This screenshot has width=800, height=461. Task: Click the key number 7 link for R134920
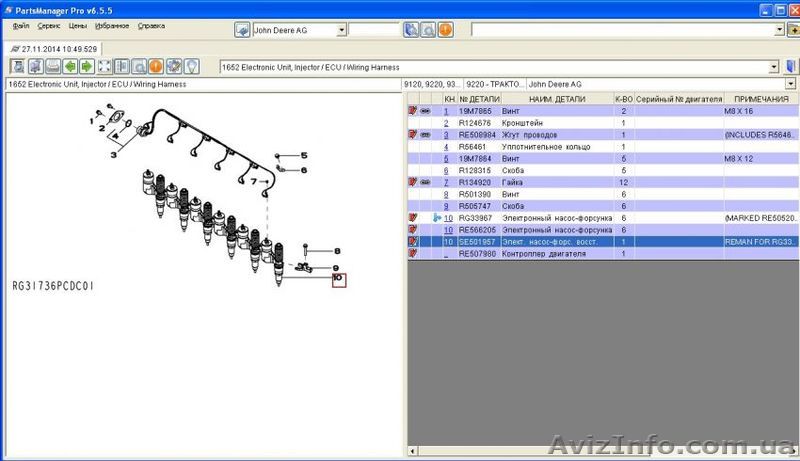(447, 182)
